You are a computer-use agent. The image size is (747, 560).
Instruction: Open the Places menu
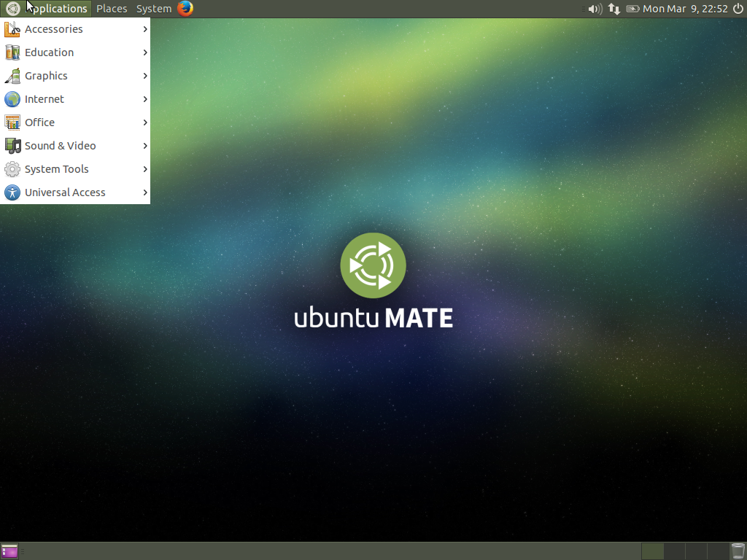[x=112, y=9]
